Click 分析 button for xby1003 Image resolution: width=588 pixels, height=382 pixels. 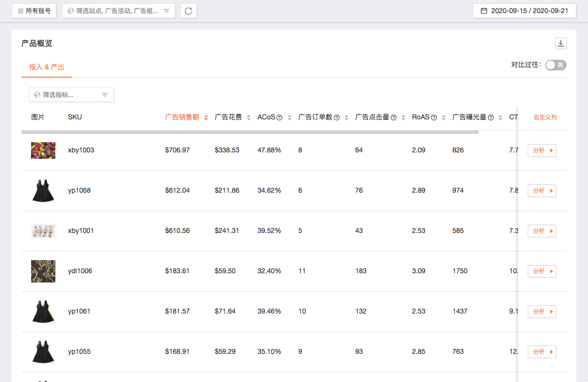(x=542, y=150)
